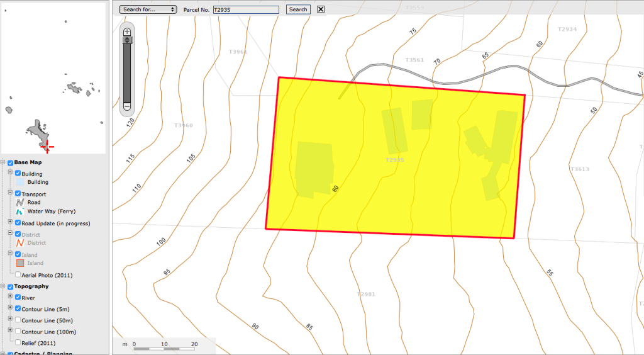The width and height of the screenshot is (644, 355).
Task: Click the Road legend icon
Action: pyautogui.click(x=20, y=203)
